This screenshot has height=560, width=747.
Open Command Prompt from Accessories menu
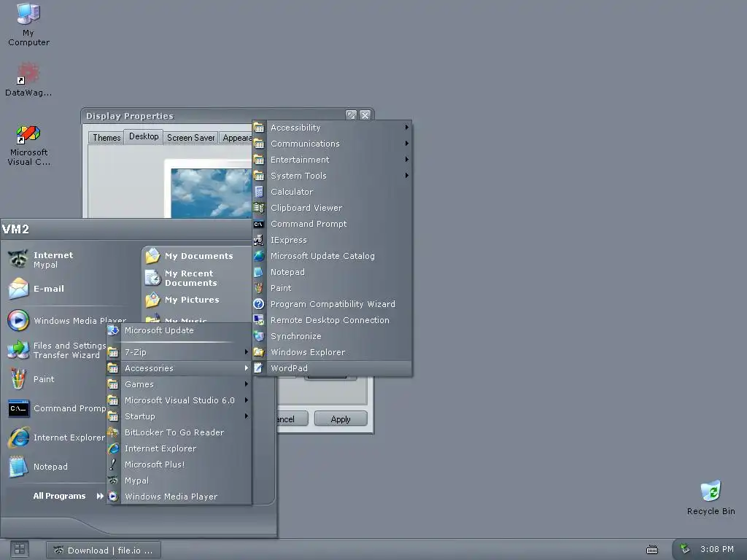pyautogui.click(x=332, y=224)
